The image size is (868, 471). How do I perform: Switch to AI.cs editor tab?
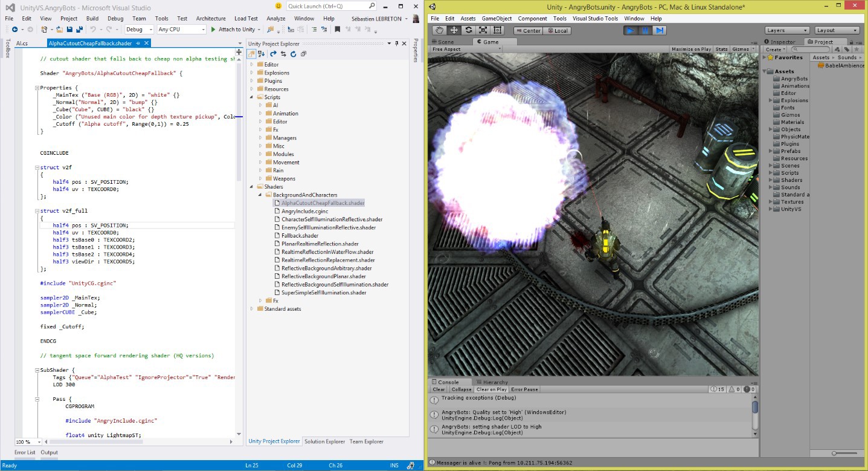point(22,44)
